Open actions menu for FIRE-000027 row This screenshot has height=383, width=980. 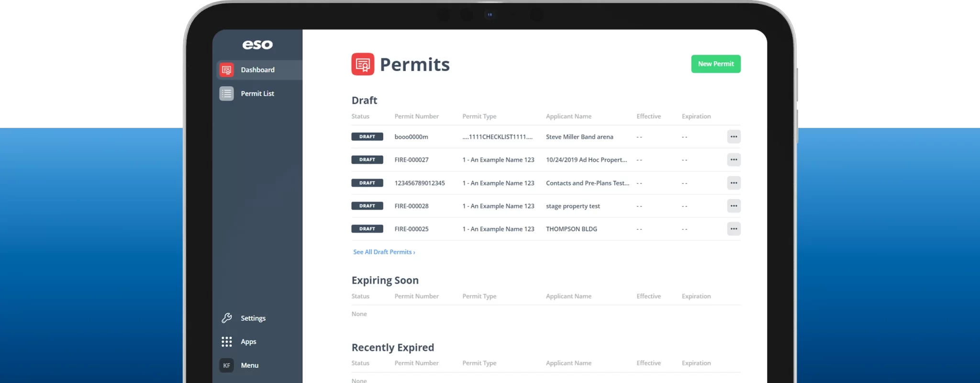[734, 159]
